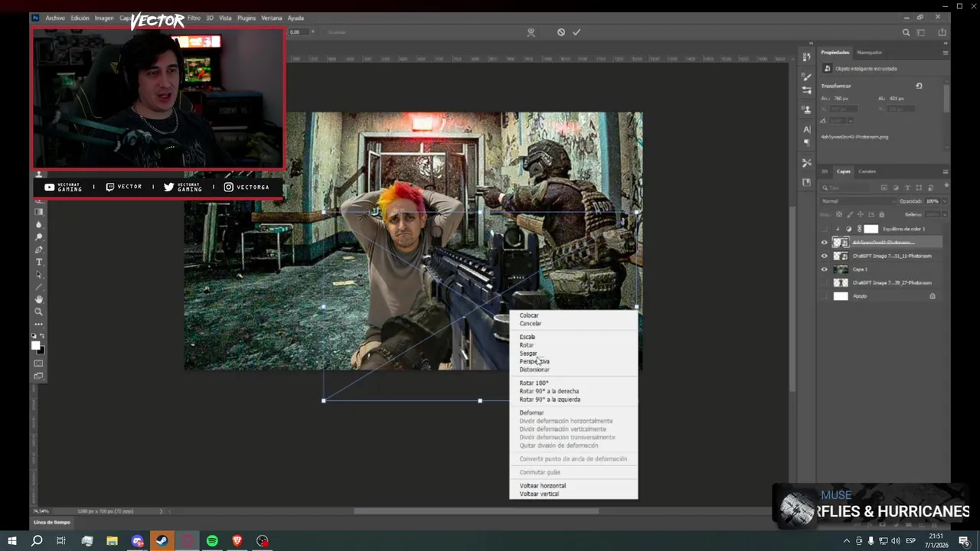
Task: Open the Character panel icon
Action: pyautogui.click(x=806, y=129)
